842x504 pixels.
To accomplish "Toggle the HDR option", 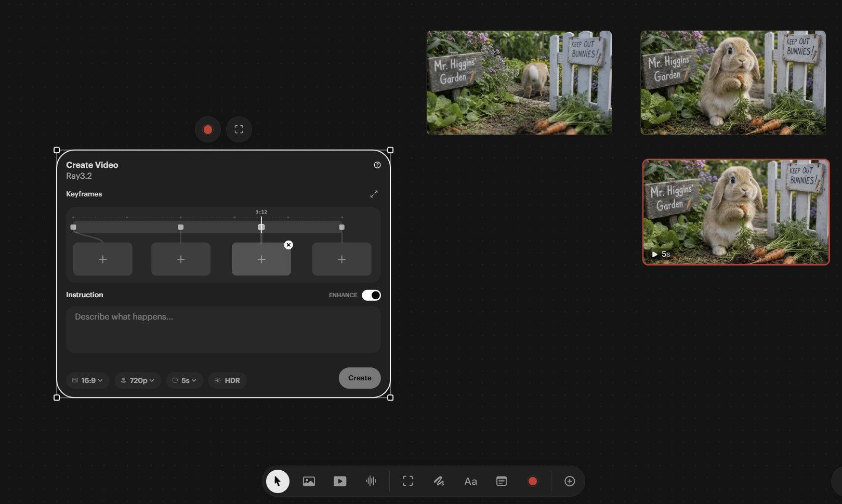I will coord(227,380).
